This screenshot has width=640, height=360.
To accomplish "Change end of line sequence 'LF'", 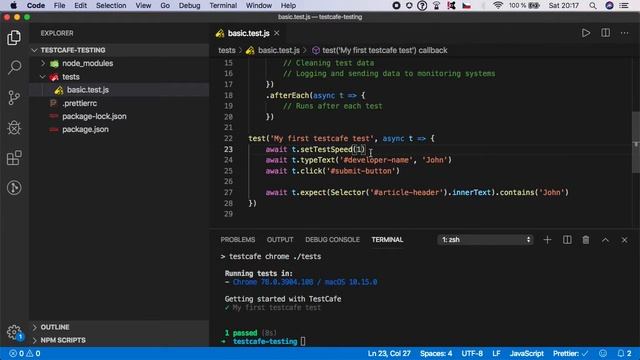I will click(496, 353).
